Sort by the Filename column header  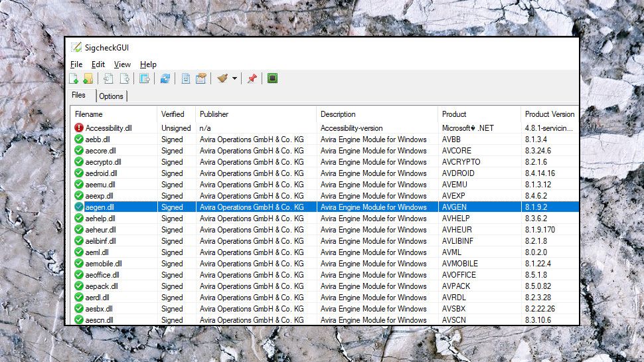pyautogui.click(x=114, y=114)
